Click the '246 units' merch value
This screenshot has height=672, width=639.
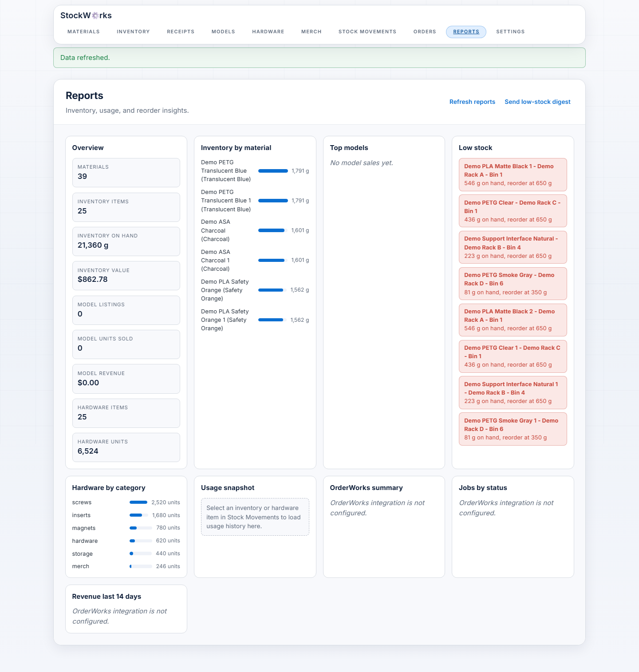tap(168, 566)
